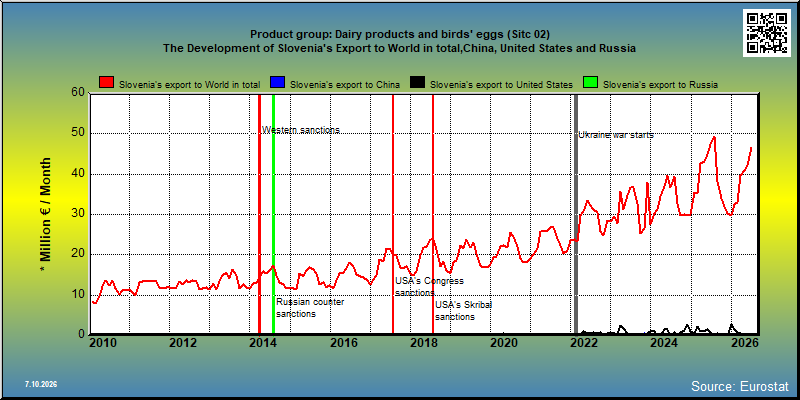This screenshot has height=400, width=800.
Task: Click the 50 y-axis value
Action: (77, 133)
